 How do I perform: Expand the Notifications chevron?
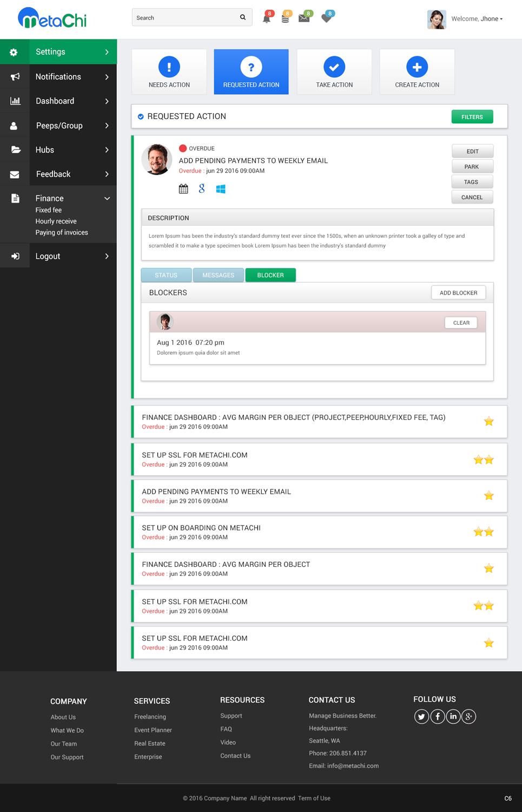tap(107, 77)
